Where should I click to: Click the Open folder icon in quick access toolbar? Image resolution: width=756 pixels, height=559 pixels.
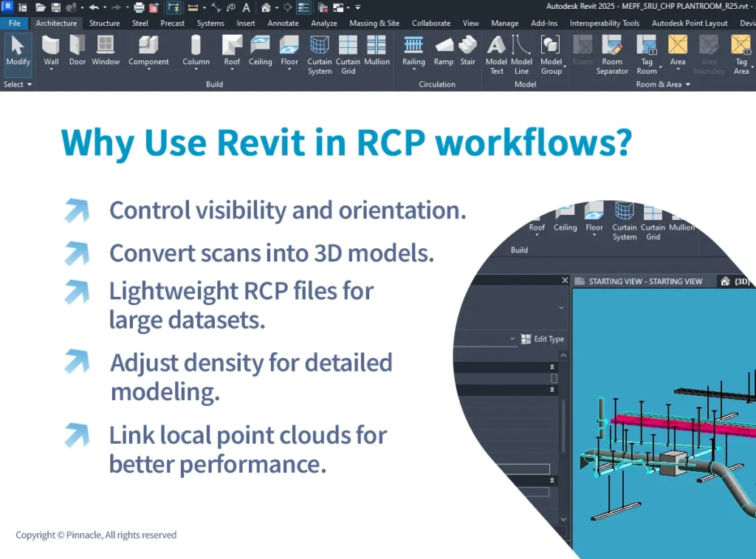point(41,7)
